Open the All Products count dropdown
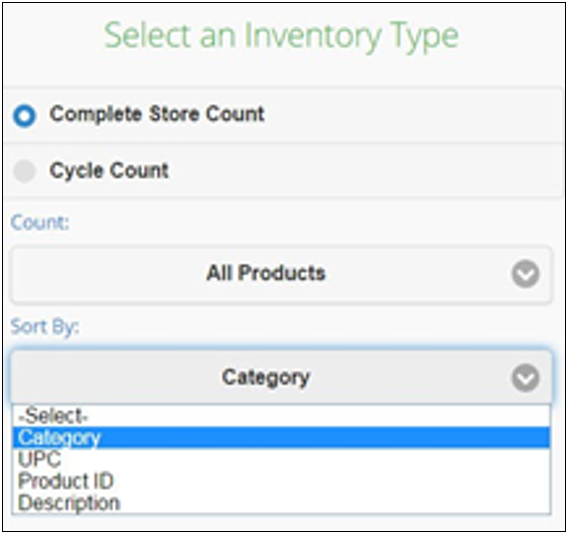The image size is (569, 535). coord(281,274)
